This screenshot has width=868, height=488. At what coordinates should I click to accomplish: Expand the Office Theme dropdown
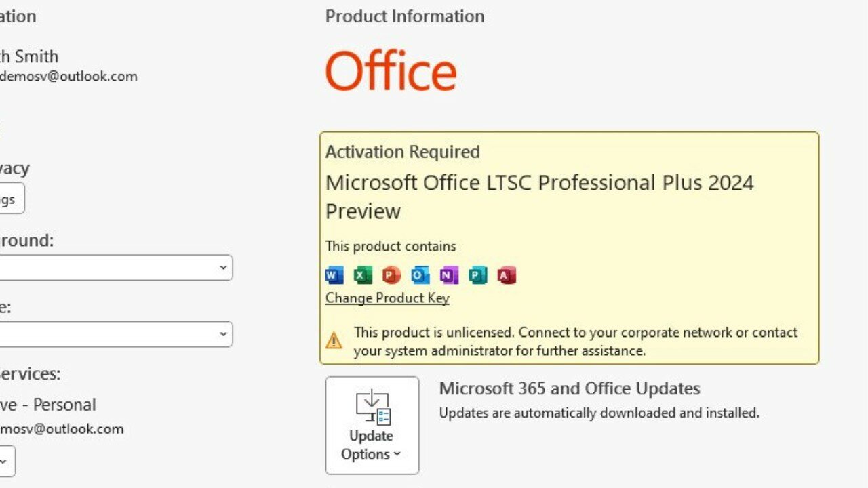coord(116,334)
